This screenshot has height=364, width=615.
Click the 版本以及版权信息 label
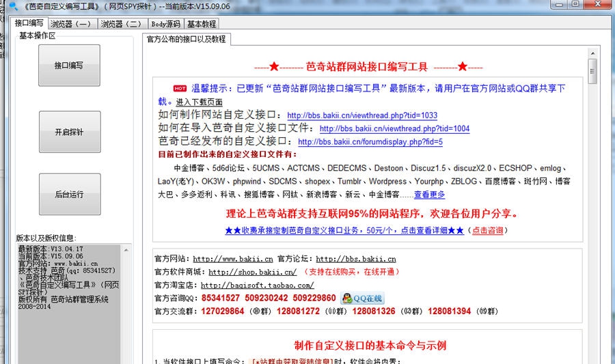pyautogui.click(x=46, y=238)
